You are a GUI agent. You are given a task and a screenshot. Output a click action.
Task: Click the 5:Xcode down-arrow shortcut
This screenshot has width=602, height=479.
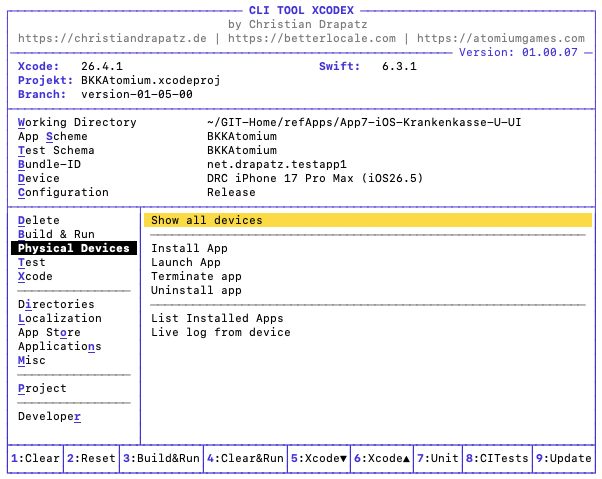pos(319,458)
